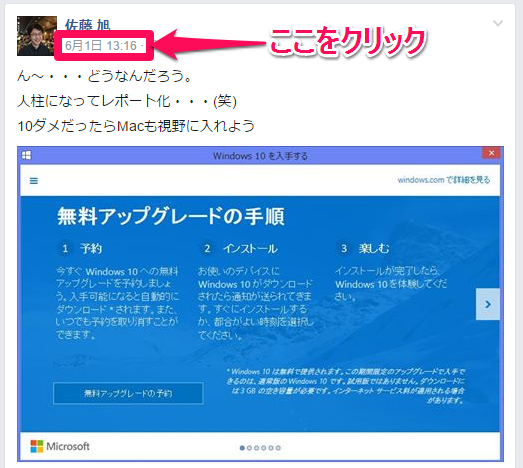
Task: Select the second pagination dot
Action: click(249, 448)
